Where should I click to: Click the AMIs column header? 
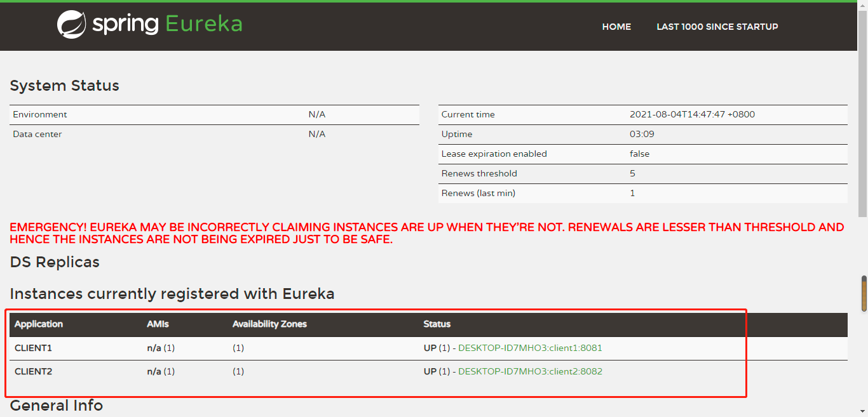158,324
